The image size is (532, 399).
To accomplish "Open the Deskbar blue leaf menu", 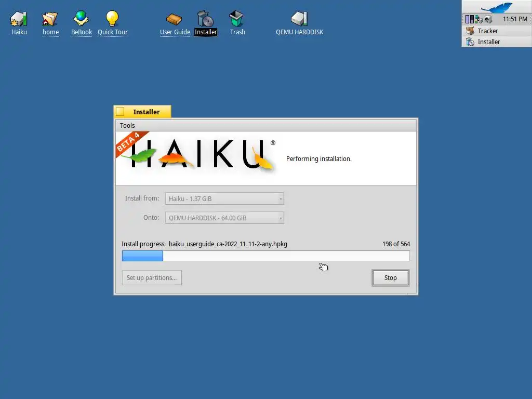I will [497, 7].
